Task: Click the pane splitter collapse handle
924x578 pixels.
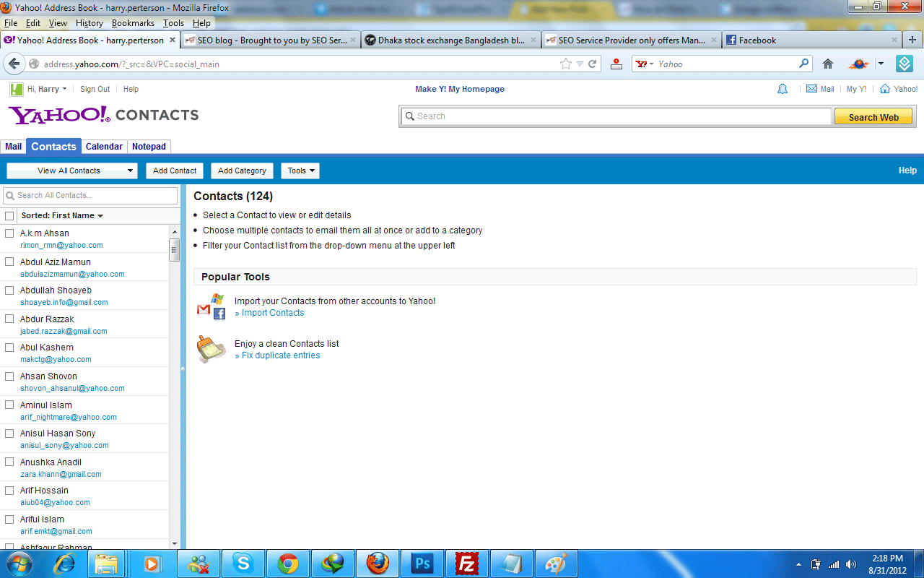Action: click(183, 368)
